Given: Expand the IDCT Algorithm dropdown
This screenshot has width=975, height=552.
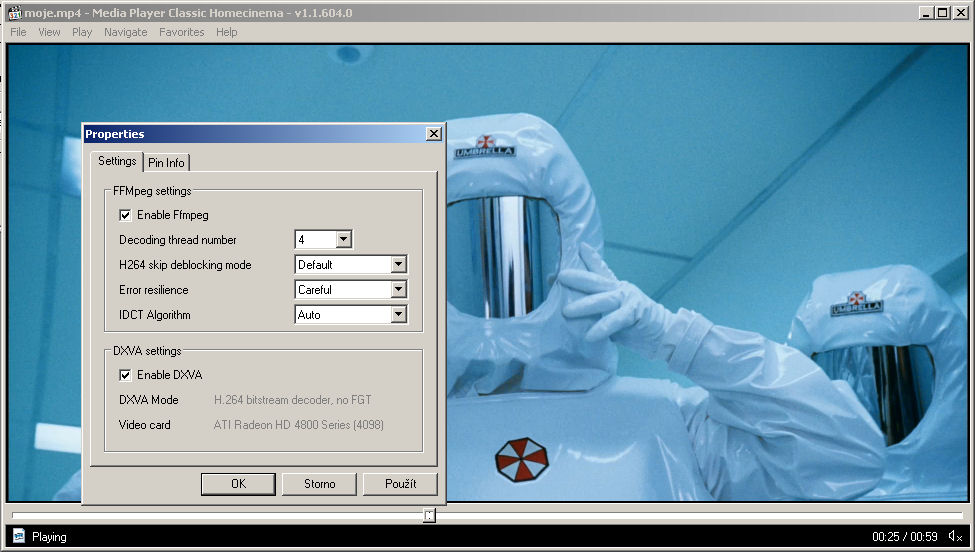Looking at the screenshot, I should (x=399, y=315).
